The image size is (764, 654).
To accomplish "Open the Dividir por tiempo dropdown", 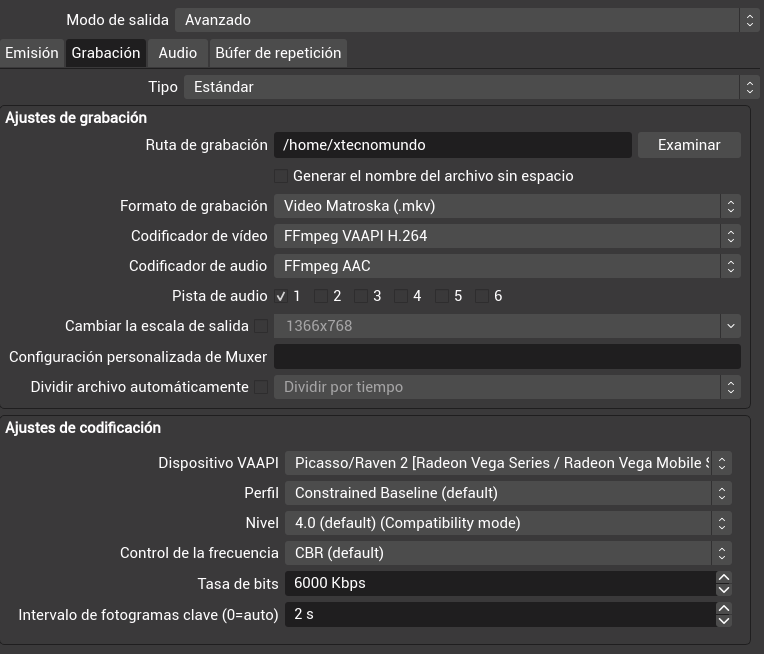I will click(507, 387).
